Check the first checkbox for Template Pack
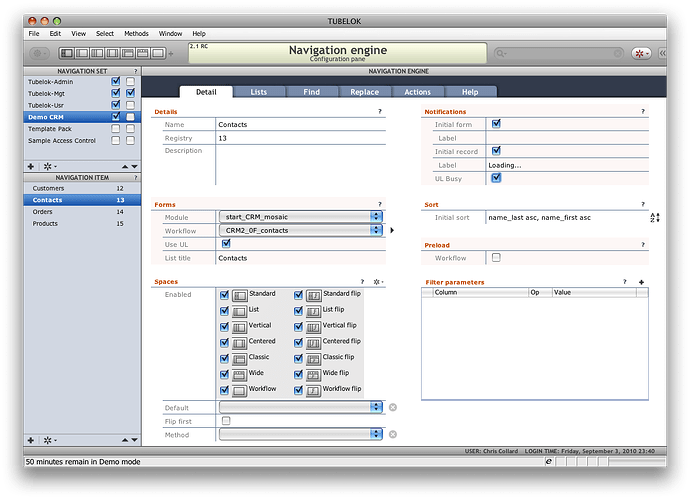690x498 pixels. tap(116, 128)
